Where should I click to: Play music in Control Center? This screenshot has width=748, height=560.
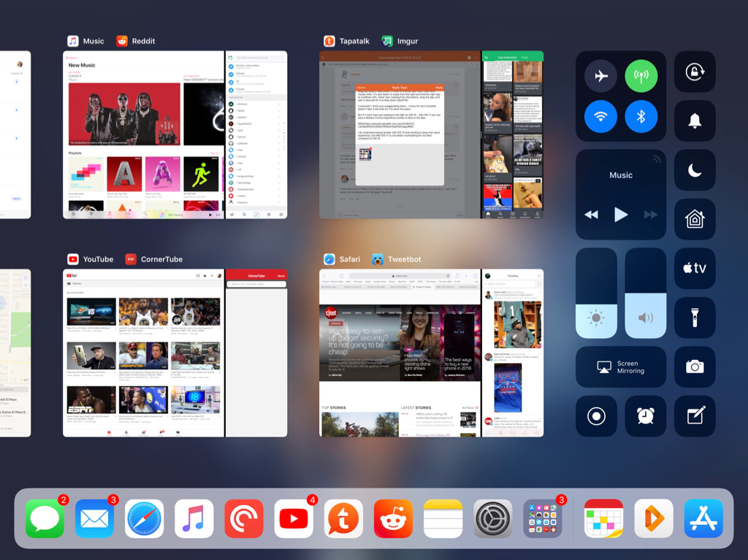621,215
